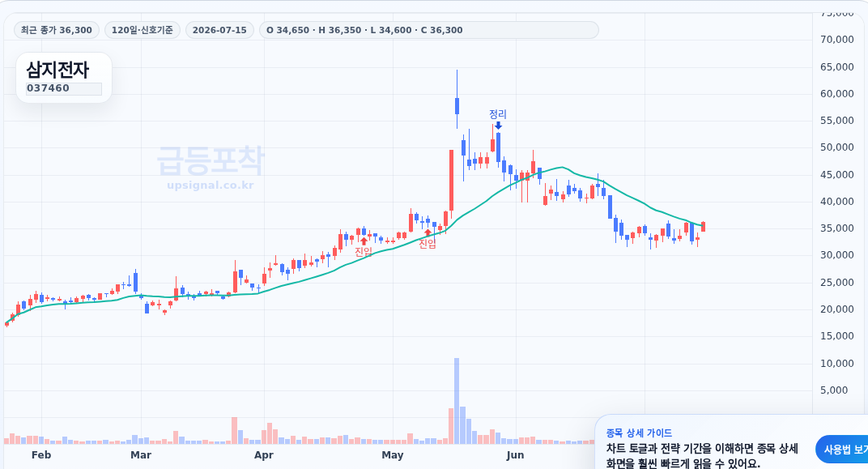The width and height of the screenshot is (868, 469).
Task: Click the May peak blue candlestick
Action: tap(457, 105)
